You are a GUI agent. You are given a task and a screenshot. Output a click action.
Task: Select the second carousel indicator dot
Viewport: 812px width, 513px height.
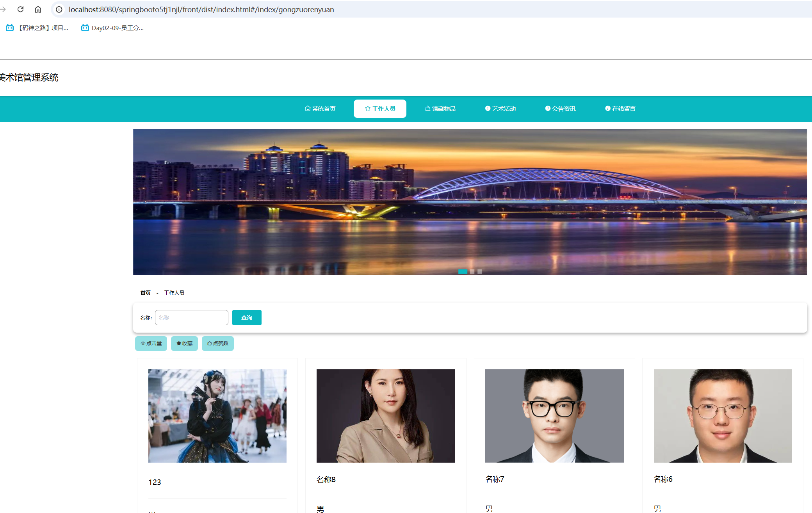[472, 271]
